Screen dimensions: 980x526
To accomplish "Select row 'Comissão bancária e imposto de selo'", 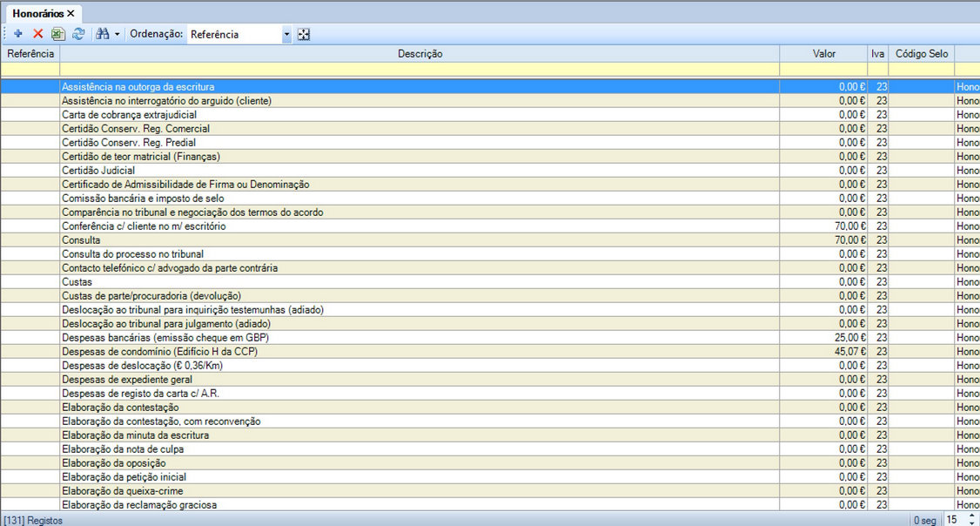I will pos(490,199).
